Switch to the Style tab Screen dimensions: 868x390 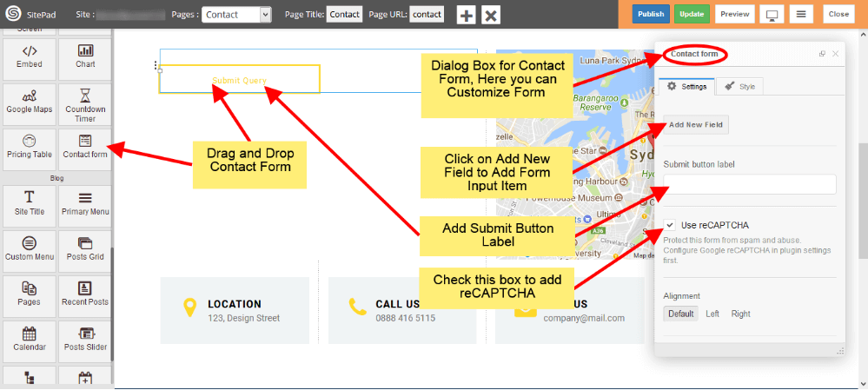pos(739,87)
